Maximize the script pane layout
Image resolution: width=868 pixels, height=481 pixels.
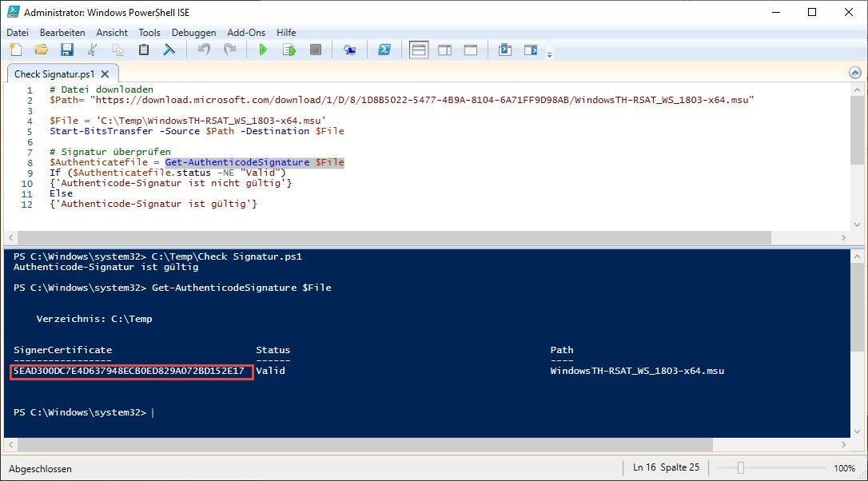click(x=471, y=50)
